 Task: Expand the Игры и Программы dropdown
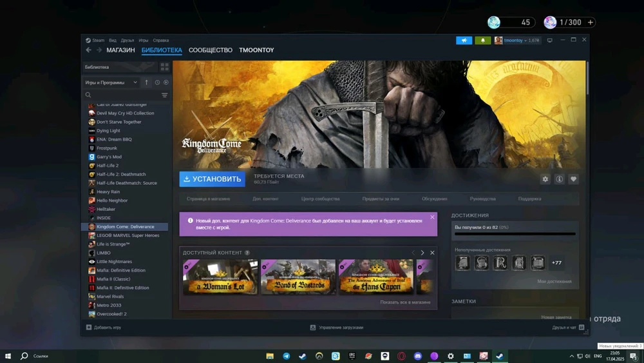tap(111, 83)
